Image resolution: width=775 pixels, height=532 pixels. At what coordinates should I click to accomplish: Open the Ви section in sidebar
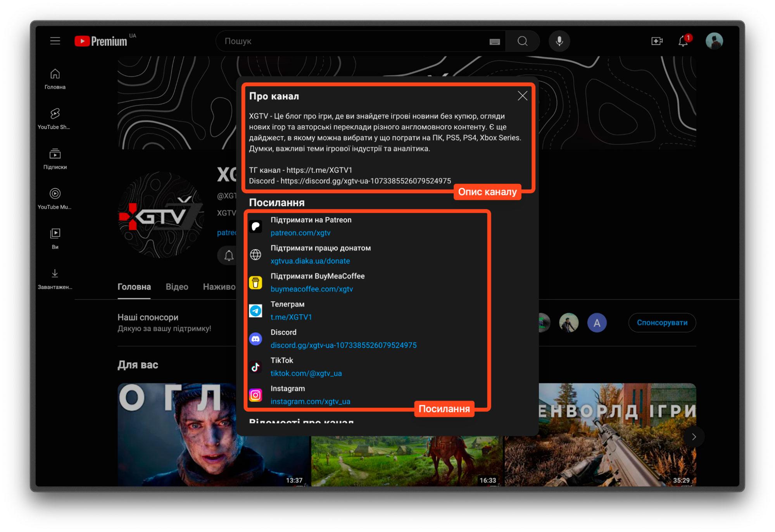click(55, 239)
